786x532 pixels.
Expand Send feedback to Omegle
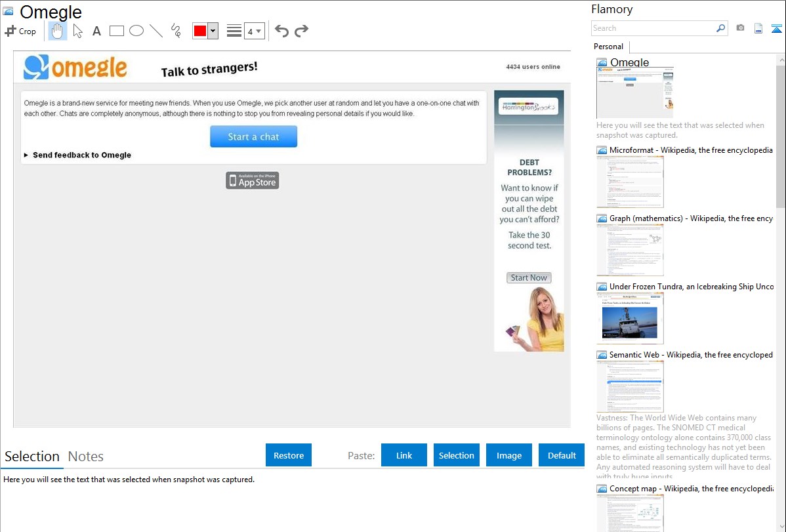coord(77,155)
